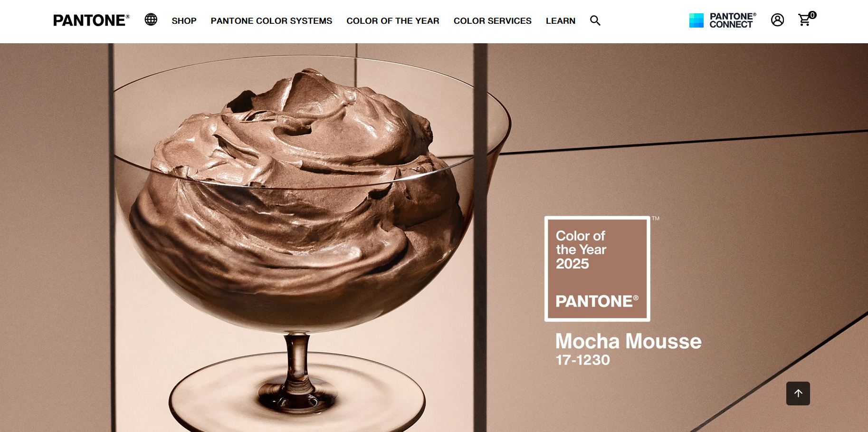Click the Pantone Connect color square icon
The image size is (868, 432).
tap(696, 20)
